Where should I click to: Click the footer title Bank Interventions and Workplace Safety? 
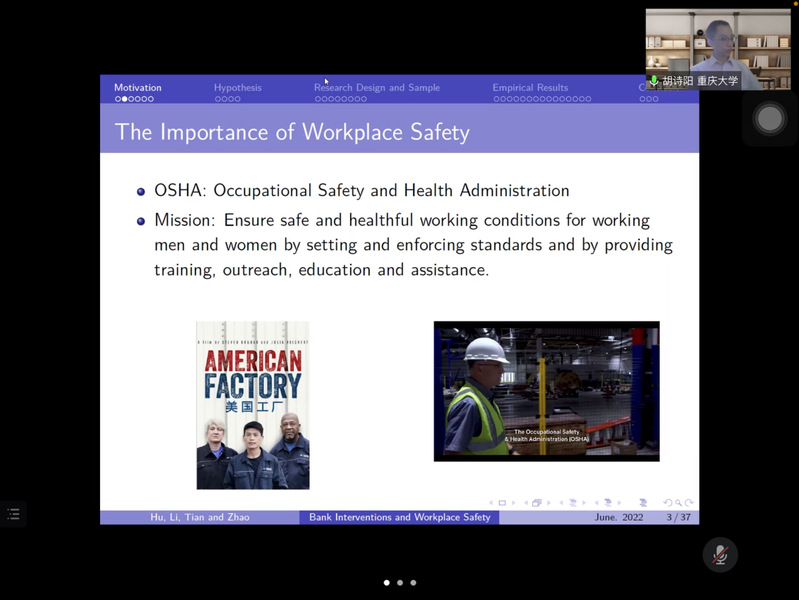point(399,517)
